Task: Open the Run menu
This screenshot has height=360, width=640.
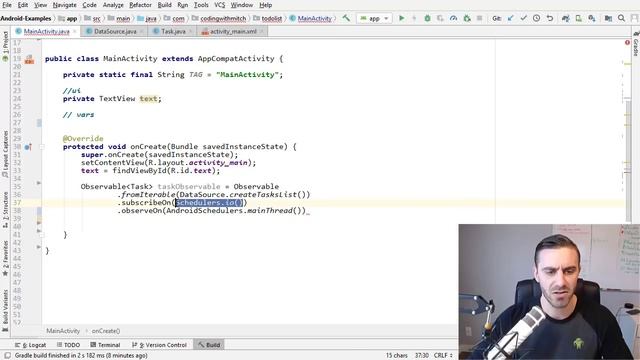Action: [183, 5]
